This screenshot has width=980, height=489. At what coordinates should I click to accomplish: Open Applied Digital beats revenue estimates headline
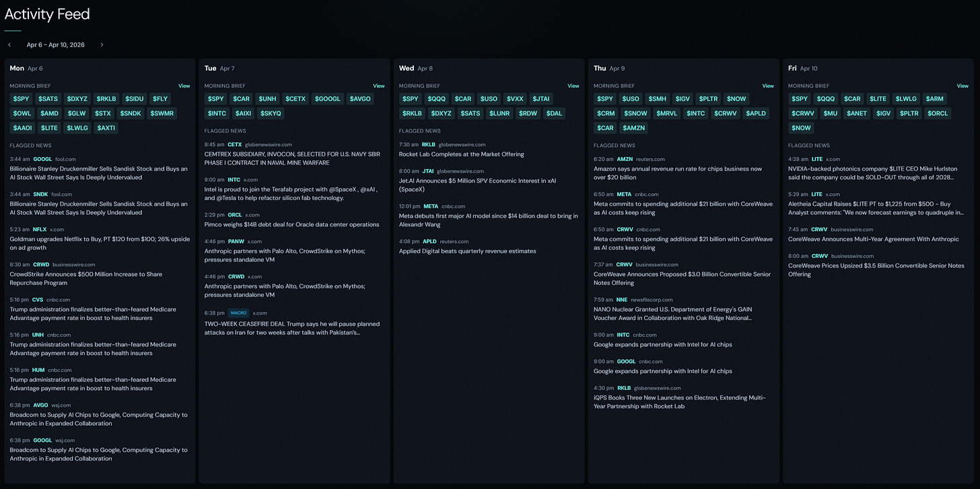tap(468, 251)
